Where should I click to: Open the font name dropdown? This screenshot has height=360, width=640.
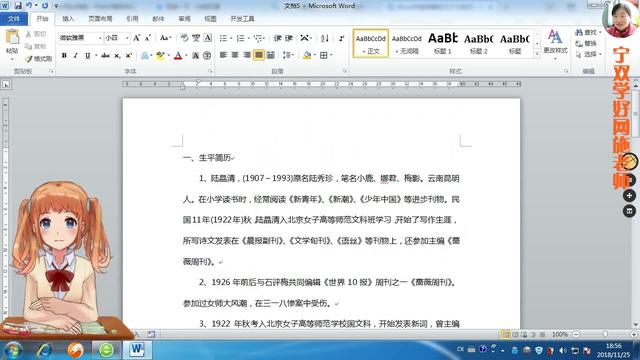pos(100,38)
